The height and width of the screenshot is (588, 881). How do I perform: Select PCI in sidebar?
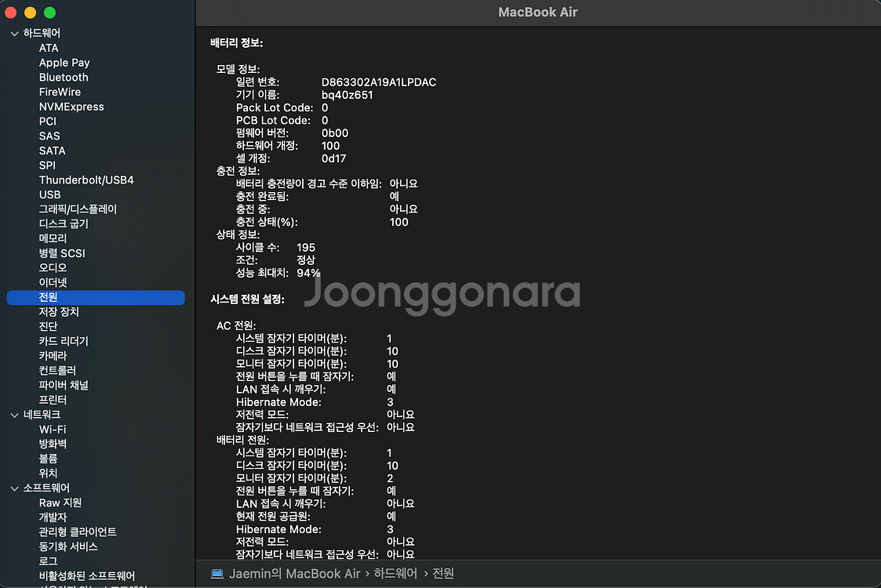pyautogui.click(x=48, y=122)
